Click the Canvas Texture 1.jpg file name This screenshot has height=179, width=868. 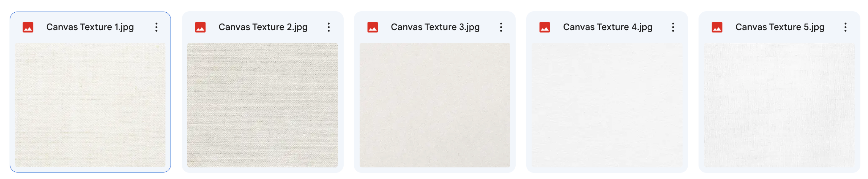90,27
